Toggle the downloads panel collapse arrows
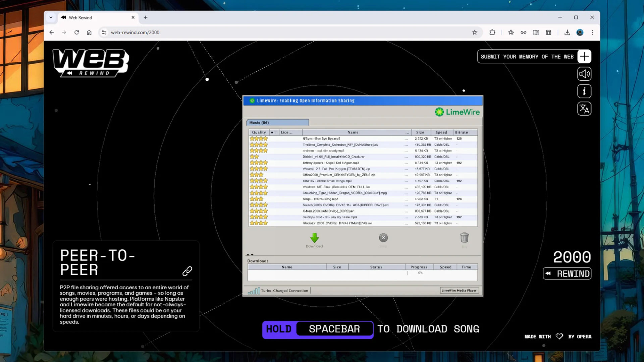Screen dimensions: 644x362 pyautogui.click(x=250, y=255)
